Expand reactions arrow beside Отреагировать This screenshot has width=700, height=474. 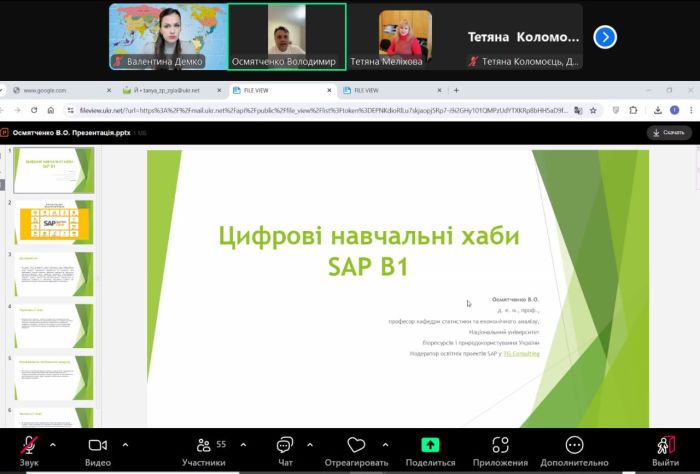(385, 445)
